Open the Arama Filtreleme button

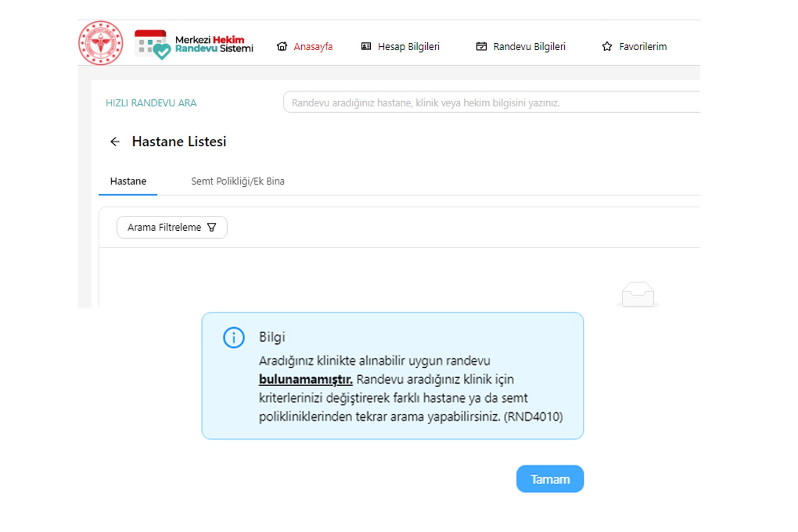click(x=172, y=227)
